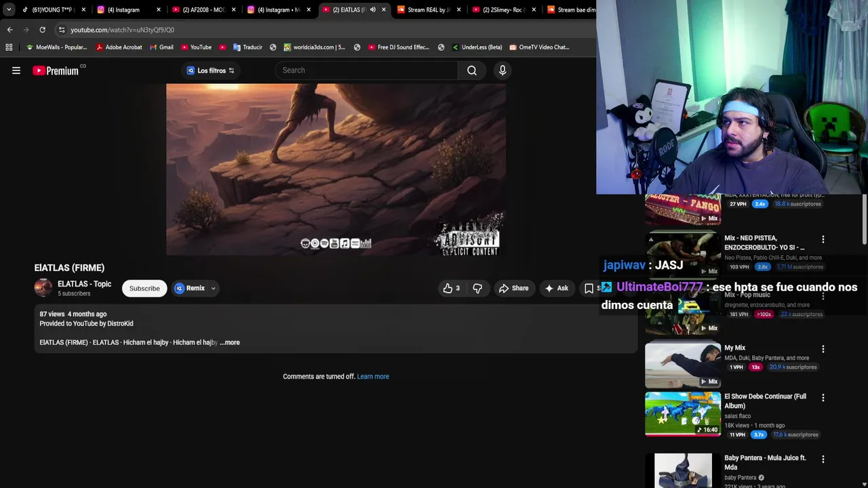The image size is (868, 488).
Task: Open the OmeTV Video Chat bookmark
Action: 539,47
